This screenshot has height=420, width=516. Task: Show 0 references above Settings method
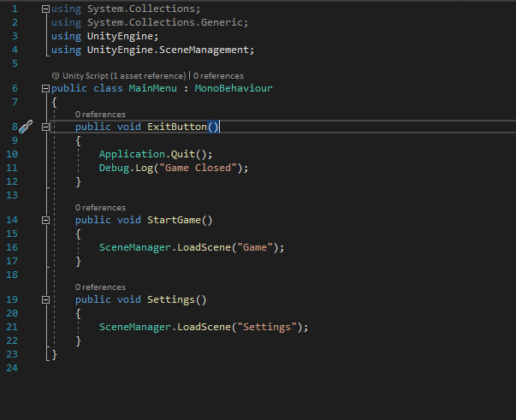coord(100,287)
